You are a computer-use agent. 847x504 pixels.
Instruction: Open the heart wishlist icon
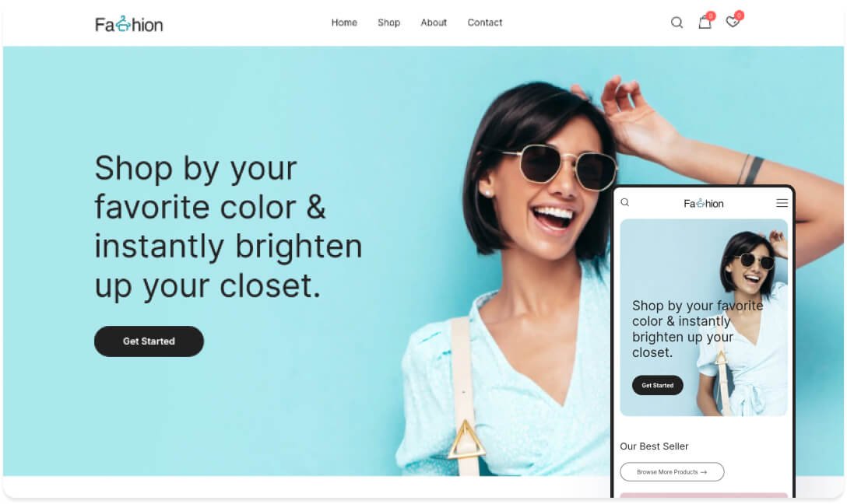point(733,22)
